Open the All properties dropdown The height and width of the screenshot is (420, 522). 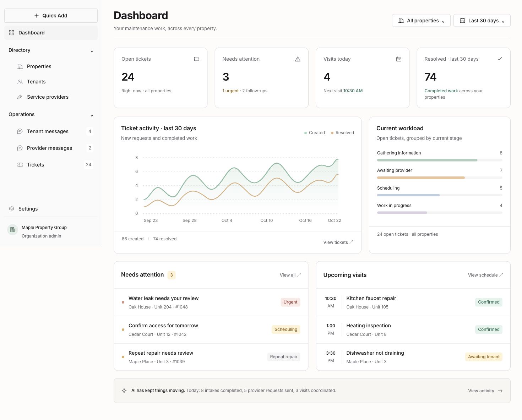point(421,21)
